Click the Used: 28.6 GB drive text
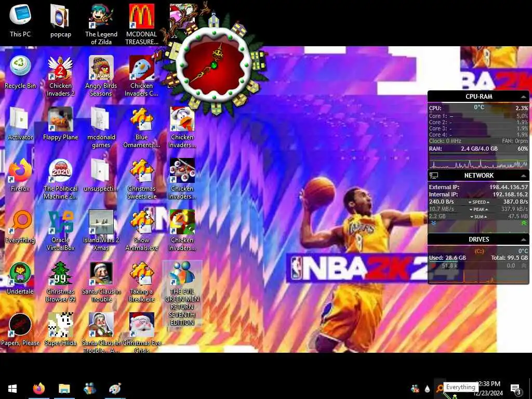The width and height of the screenshot is (532, 399). coord(447,258)
